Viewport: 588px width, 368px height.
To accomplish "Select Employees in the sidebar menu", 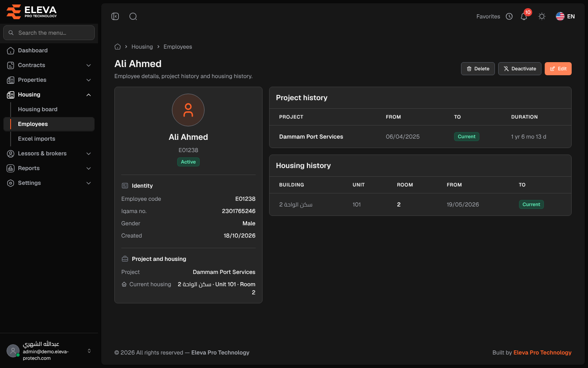I will [x=49, y=124].
